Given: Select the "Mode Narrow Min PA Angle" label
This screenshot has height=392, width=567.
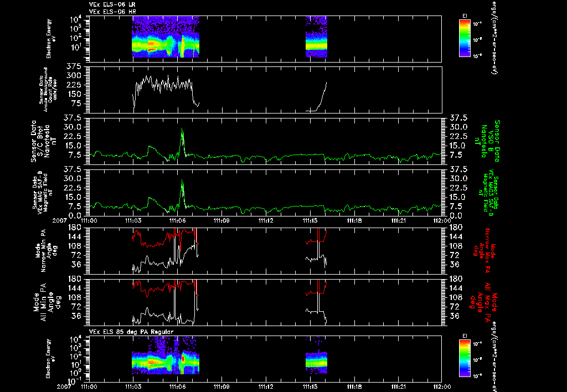Looking at the screenshot, I should pyautogui.click(x=46, y=250).
